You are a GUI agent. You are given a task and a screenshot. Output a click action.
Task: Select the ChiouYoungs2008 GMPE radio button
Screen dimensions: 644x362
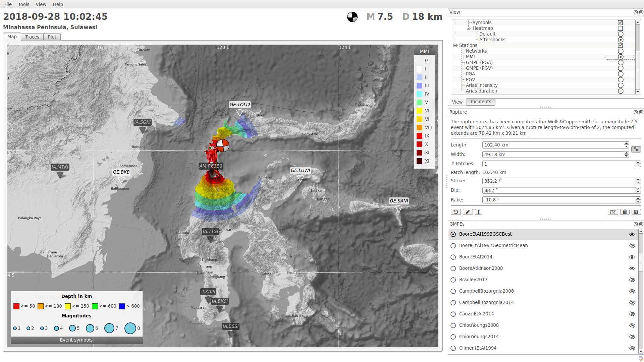click(x=453, y=325)
